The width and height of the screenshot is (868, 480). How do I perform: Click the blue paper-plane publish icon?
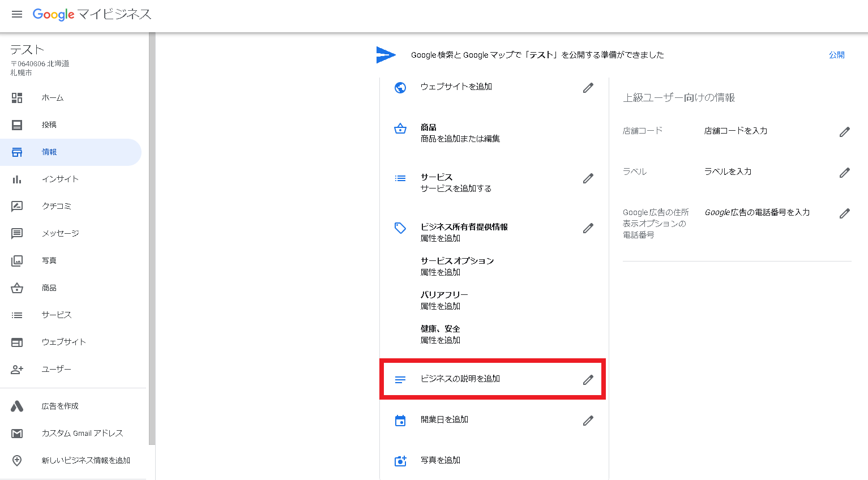tap(386, 55)
